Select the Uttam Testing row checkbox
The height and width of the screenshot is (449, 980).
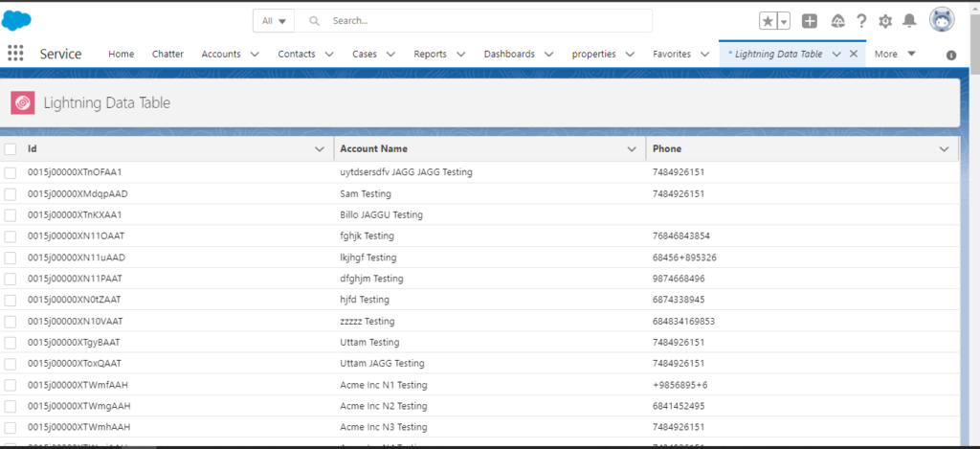(10, 343)
